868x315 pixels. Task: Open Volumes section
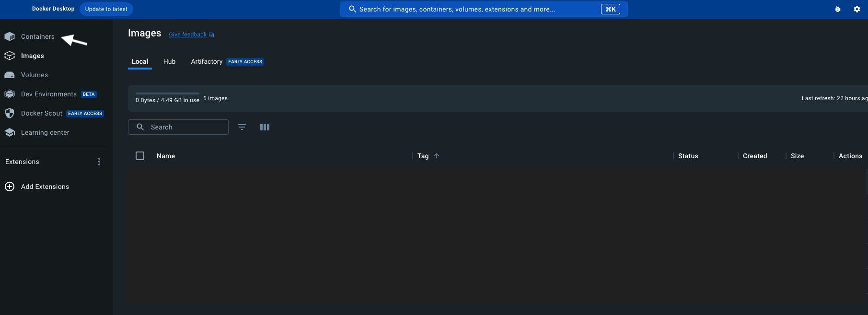point(35,75)
